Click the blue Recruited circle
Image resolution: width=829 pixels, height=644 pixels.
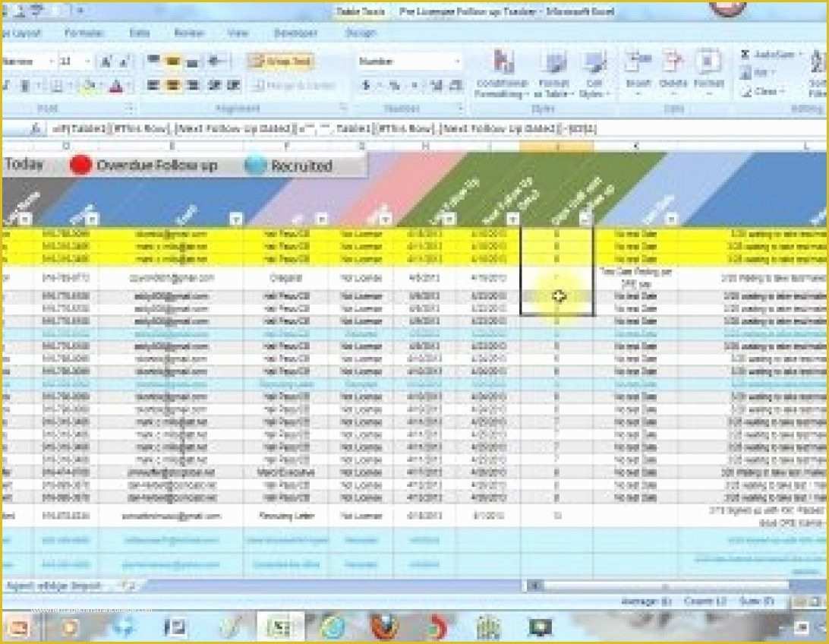coord(255,166)
